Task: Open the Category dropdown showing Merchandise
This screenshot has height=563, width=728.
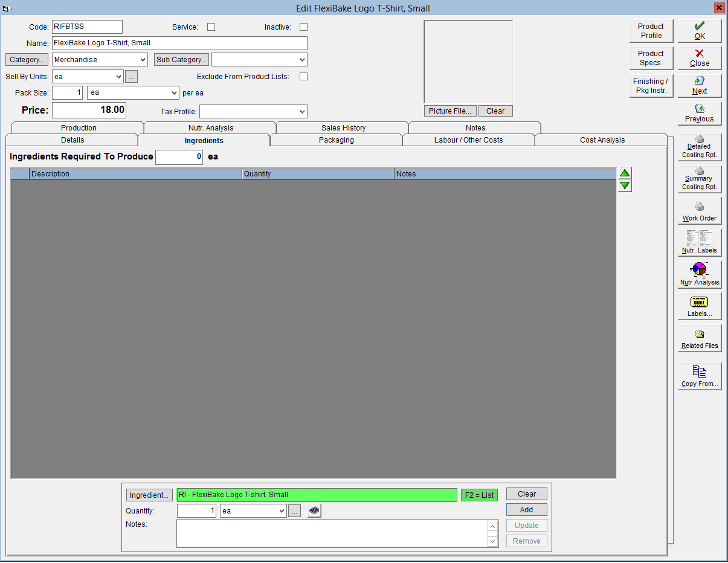Action: point(100,60)
